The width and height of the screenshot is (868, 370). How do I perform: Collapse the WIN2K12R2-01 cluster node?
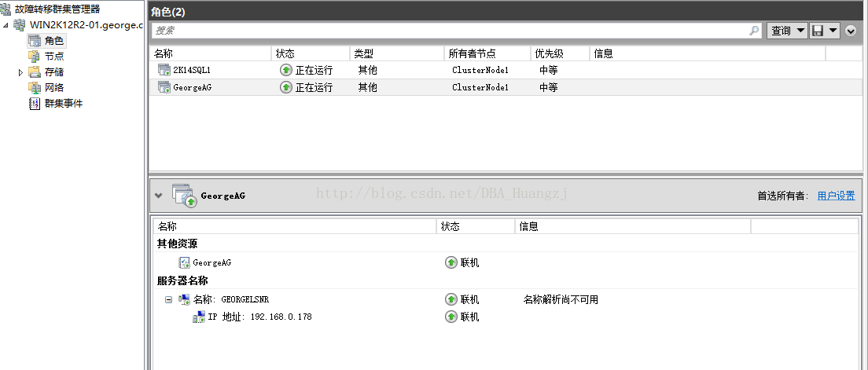pos(6,25)
